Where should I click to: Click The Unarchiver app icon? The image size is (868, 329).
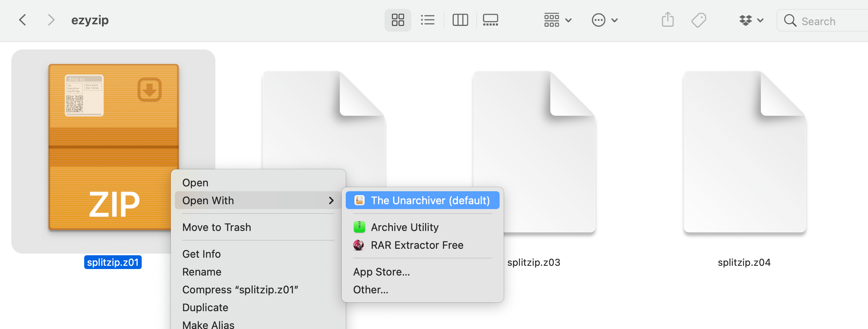[x=360, y=201]
